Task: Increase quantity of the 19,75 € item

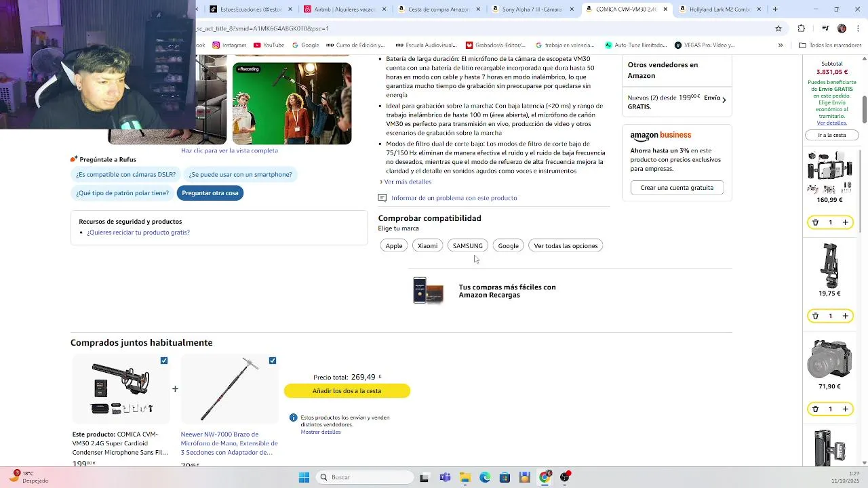Action: pyautogui.click(x=845, y=316)
